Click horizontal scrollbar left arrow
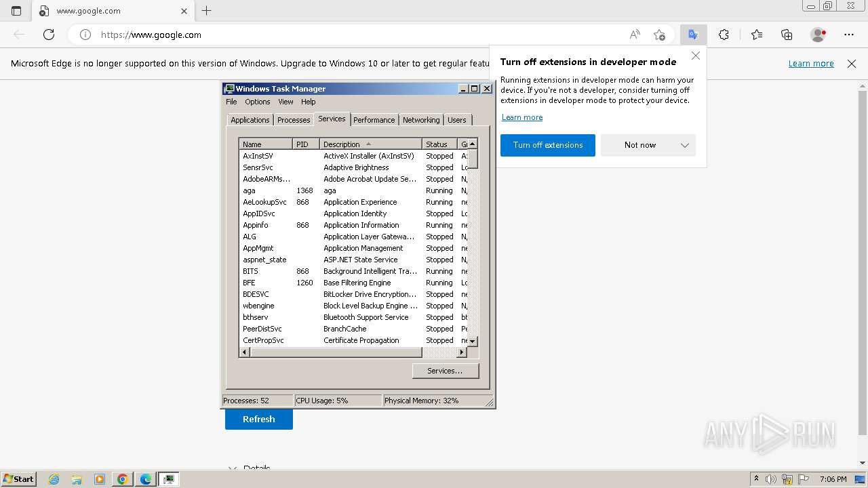The image size is (868, 488). click(245, 352)
